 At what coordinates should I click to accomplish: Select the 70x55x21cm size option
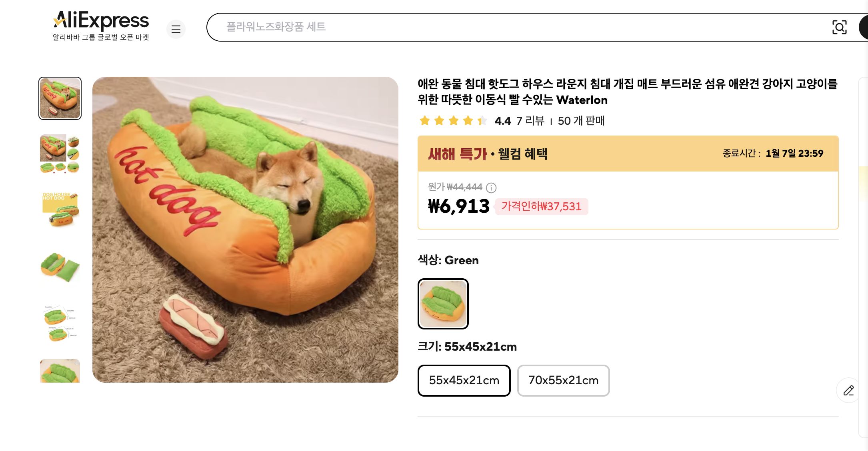[563, 381]
